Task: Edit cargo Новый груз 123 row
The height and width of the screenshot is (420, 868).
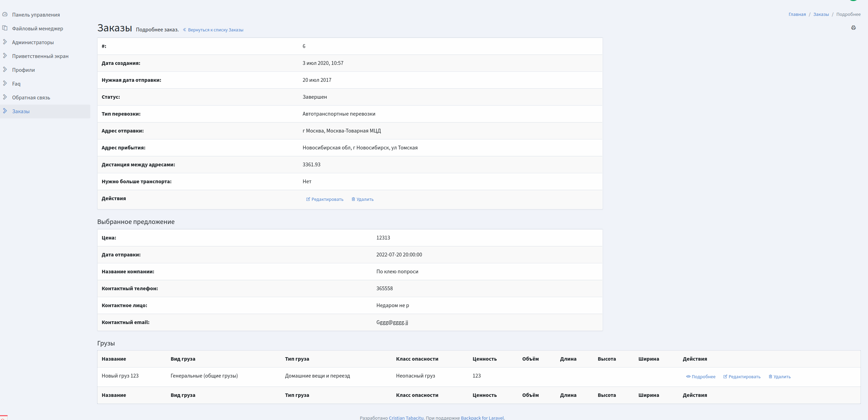Action: point(742,377)
